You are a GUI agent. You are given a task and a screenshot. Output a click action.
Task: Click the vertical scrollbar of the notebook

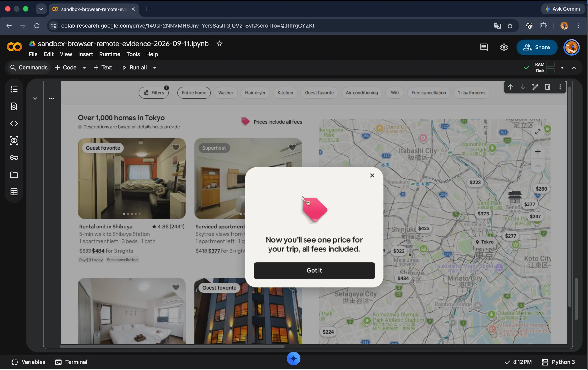[576, 299]
